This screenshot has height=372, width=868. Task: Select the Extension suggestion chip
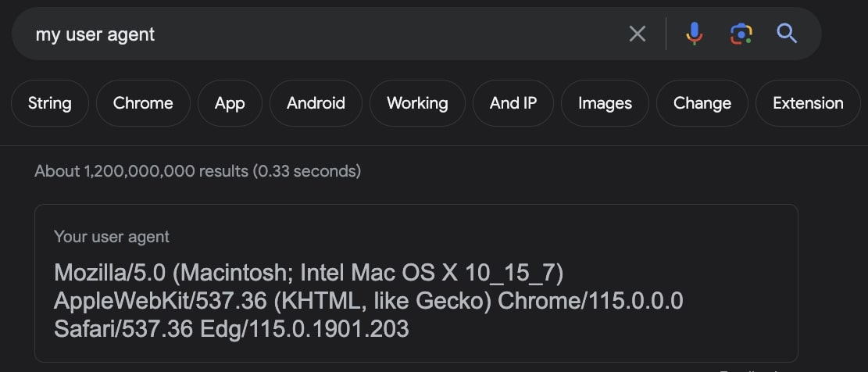click(808, 103)
